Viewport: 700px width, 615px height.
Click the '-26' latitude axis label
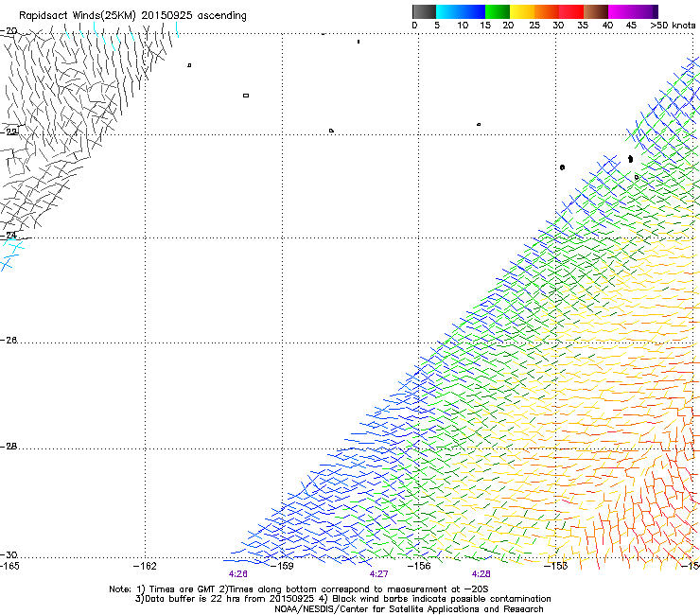coord(9,341)
